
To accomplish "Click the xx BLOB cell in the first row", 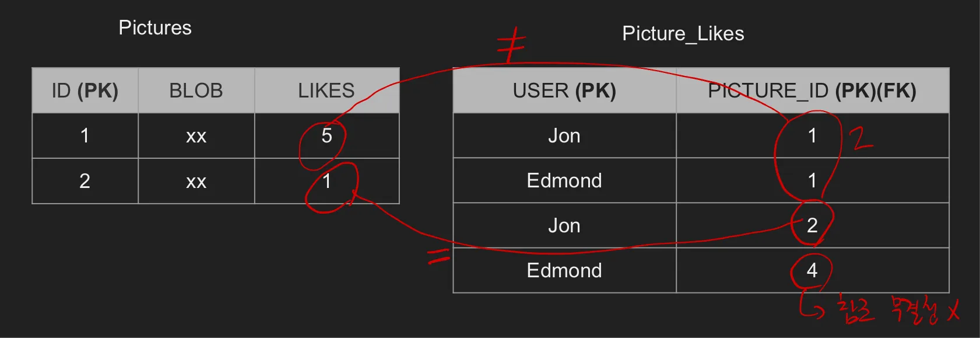I will coord(196,135).
